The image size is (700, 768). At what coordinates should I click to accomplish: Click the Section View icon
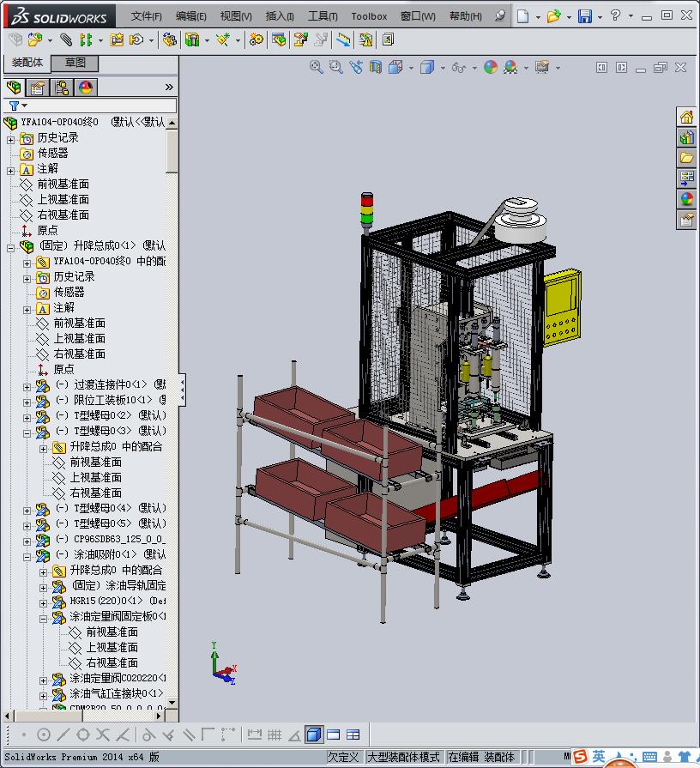376,67
